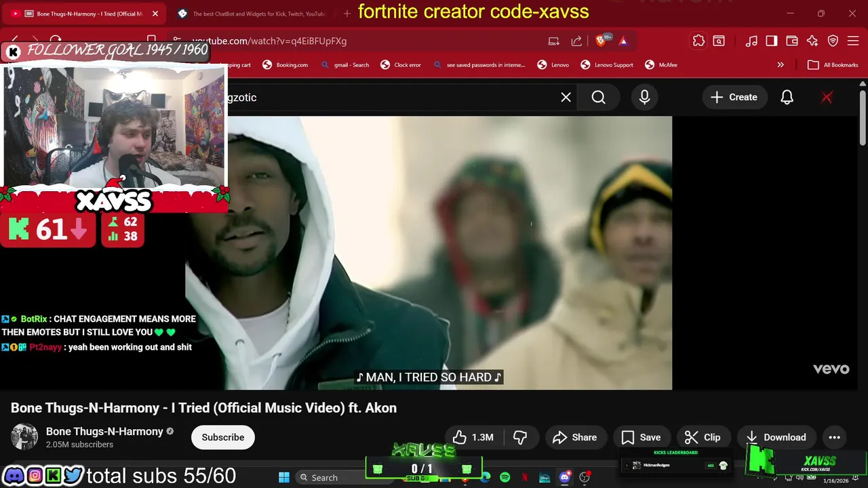The image size is (868, 488).
Task: Clip the video with scissors button
Action: click(x=703, y=437)
